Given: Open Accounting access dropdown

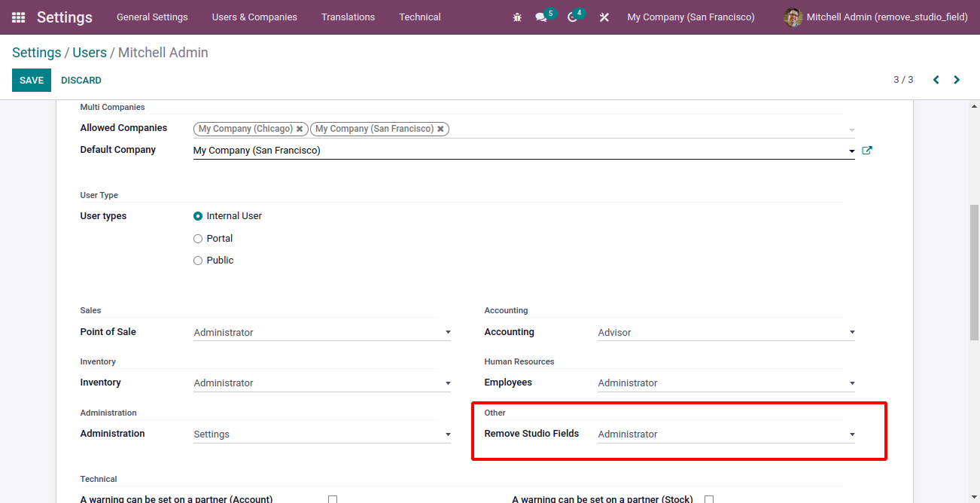Looking at the screenshot, I should click(726, 332).
